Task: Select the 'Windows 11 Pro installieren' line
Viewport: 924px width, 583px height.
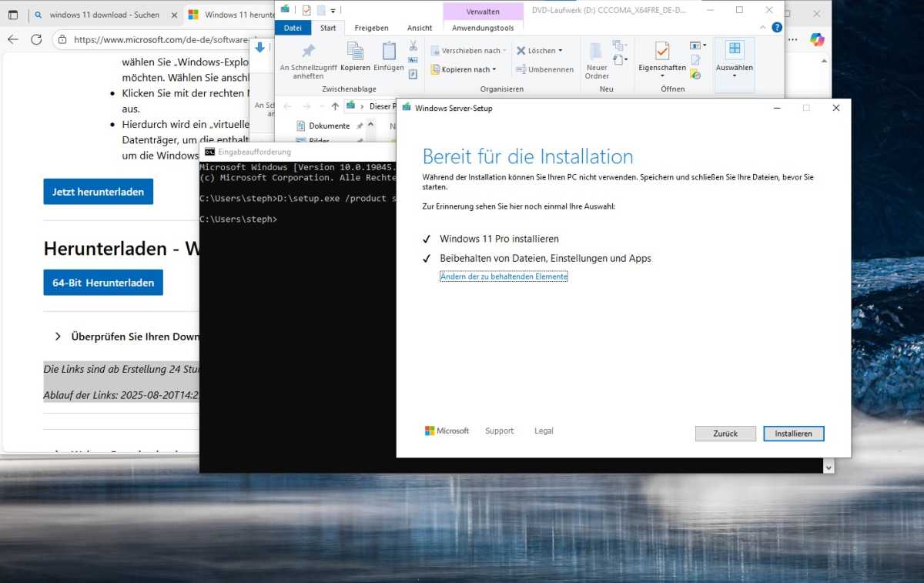Action: pyautogui.click(x=499, y=239)
